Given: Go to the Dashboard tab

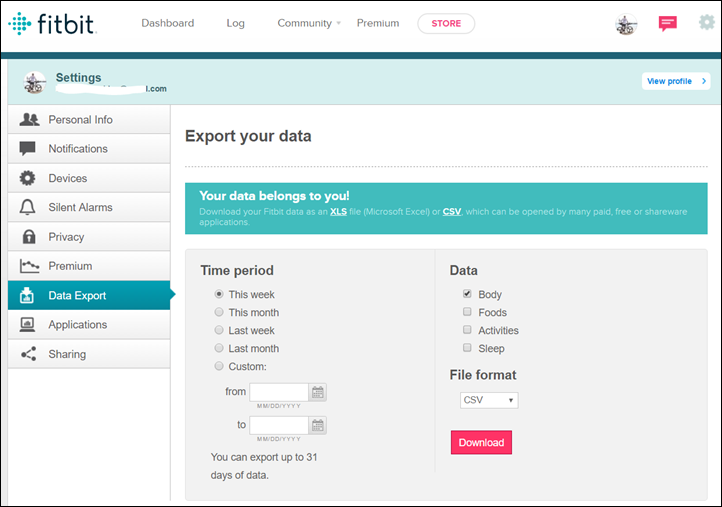Looking at the screenshot, I should [168, 23].
